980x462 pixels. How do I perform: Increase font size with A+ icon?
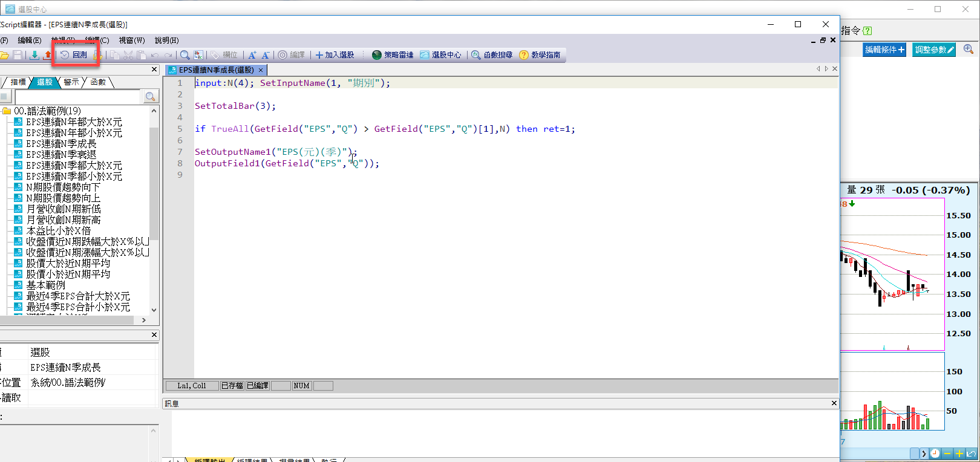tap(252, 55)
